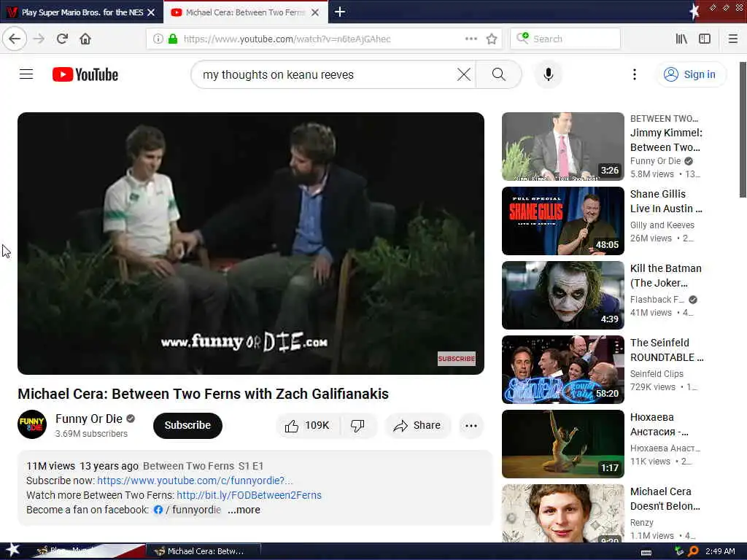The image size is (747, 560).
Task: Open the youtube.com/c/funnyordie description link
Action: click(x=195, y=481)
